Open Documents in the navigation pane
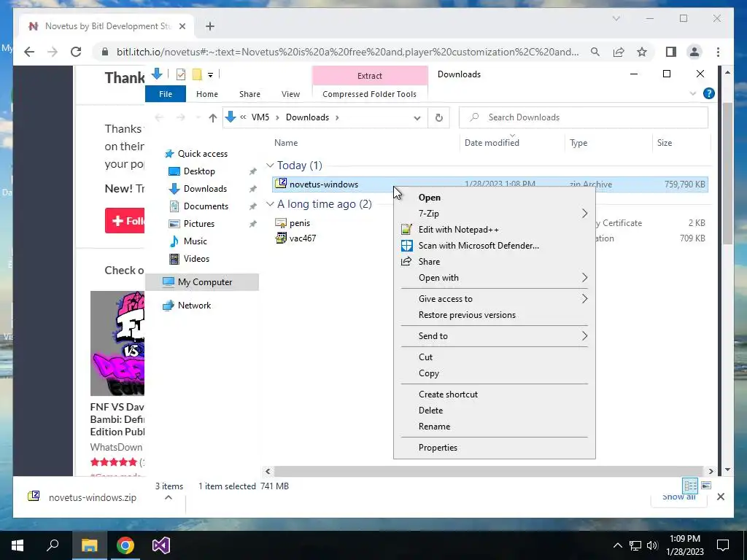Screen dimensions: 747x560 [x=206, y=206]
